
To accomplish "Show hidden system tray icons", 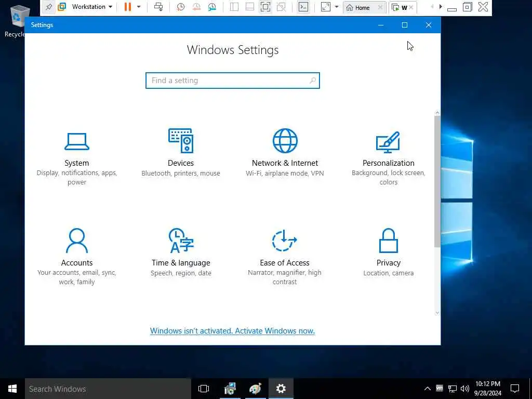I will point(428,389).
